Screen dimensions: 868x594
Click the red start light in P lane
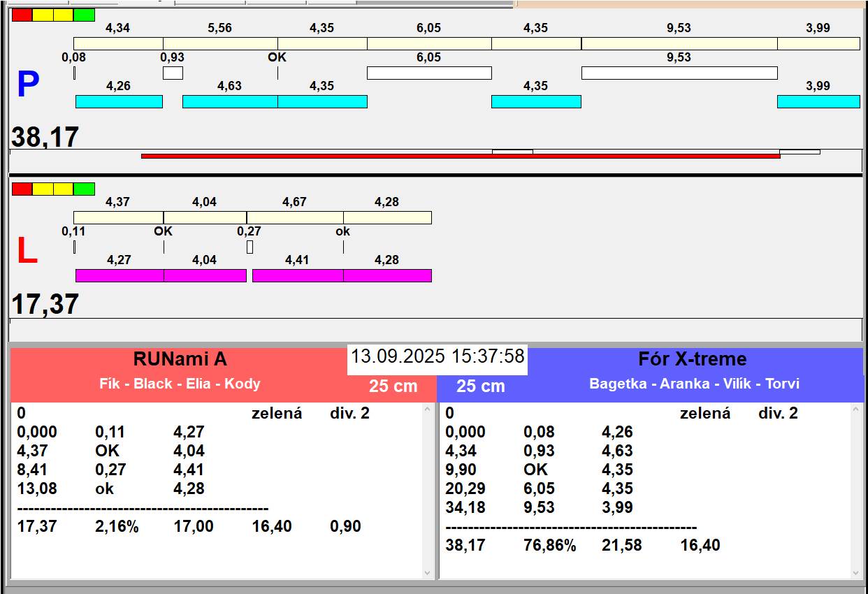point(22,15)
